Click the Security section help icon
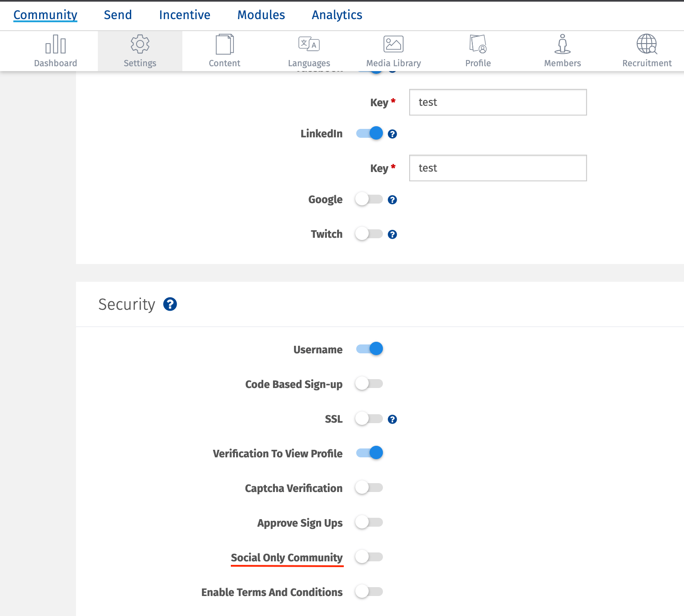Screen dimensions: 684x616 tap(169, 304)
